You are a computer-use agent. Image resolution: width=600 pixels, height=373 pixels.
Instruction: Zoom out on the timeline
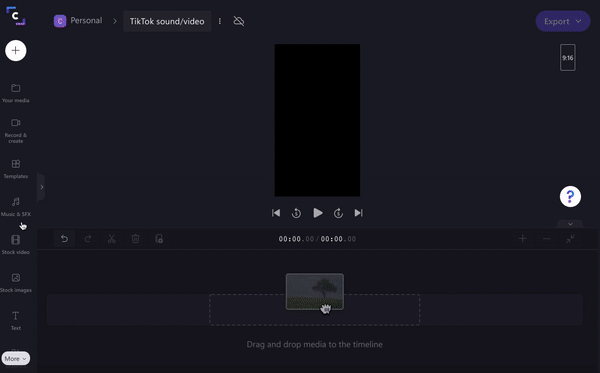click(546, 239)
